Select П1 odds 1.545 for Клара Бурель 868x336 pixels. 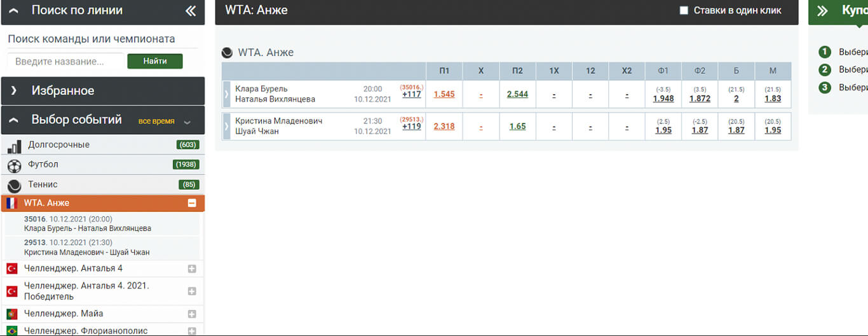(444, 94)
